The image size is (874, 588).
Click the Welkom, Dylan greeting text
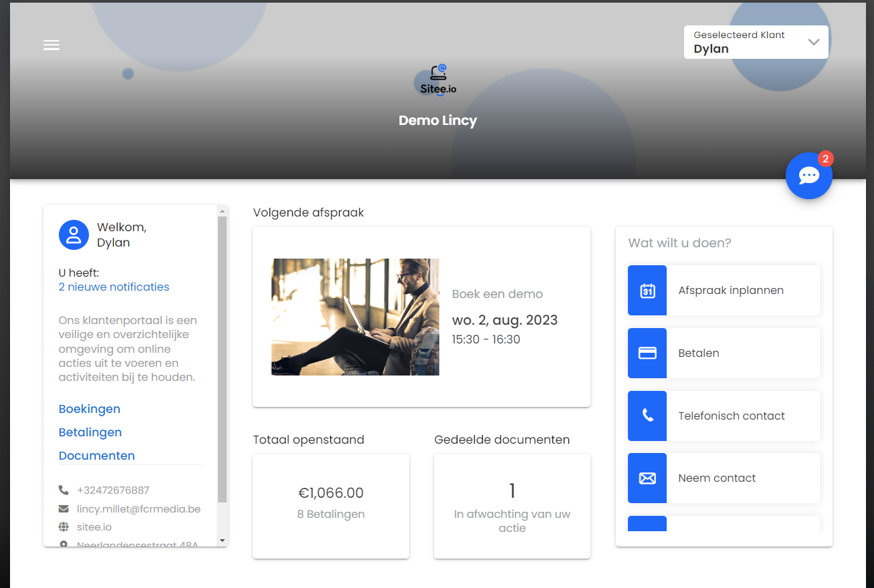(x=122, y=235)
